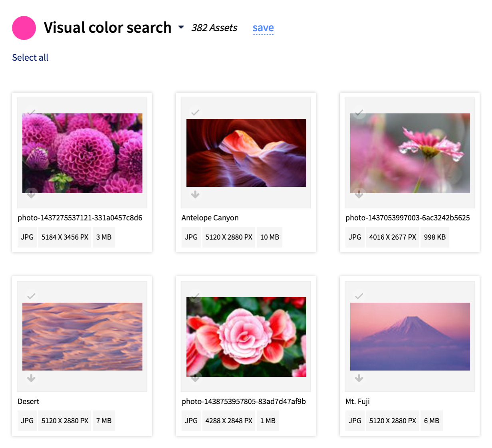Download the photo-1437053997003 asset
The image size is (492, 448).
pos(359,194)
